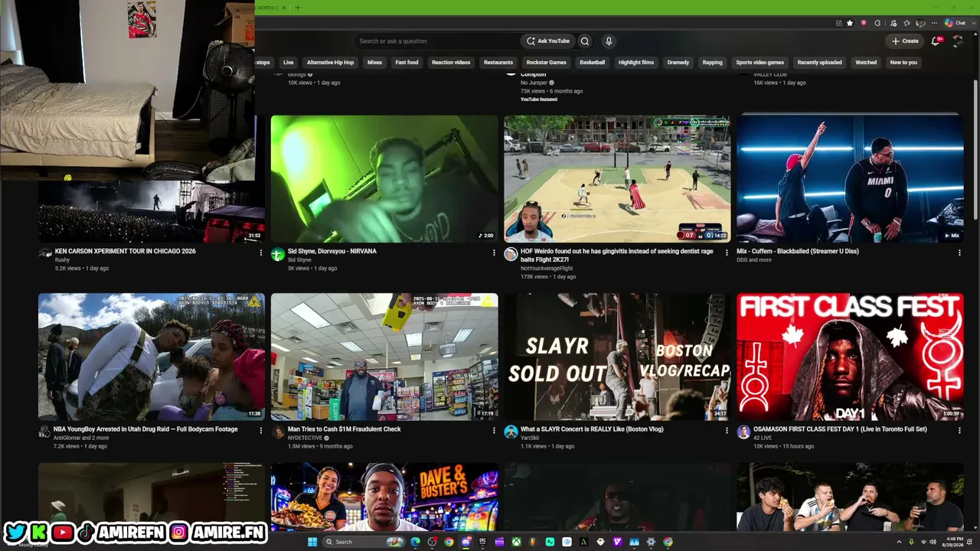This screenshot has width=980, height=551.
Task: Open the NDYTECTIVE channel link
Action: pos(305,438)
